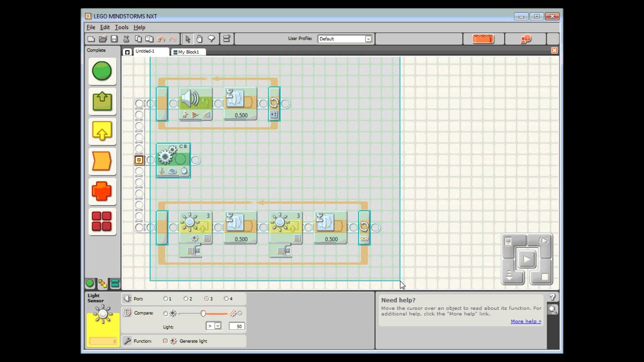
Task: Select the Comment speech bubble tool
Action: (x=211, y=39)
